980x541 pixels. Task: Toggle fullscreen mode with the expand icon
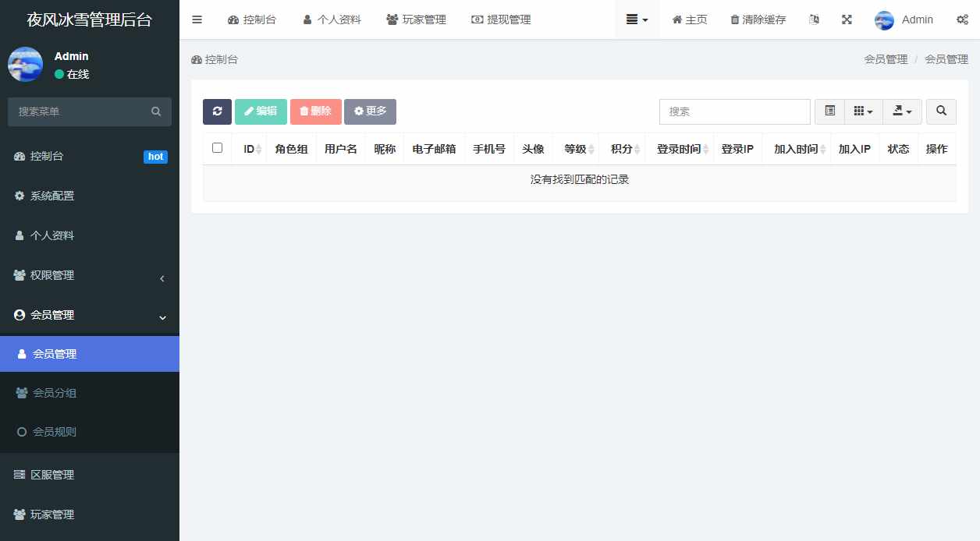(847, 19)
